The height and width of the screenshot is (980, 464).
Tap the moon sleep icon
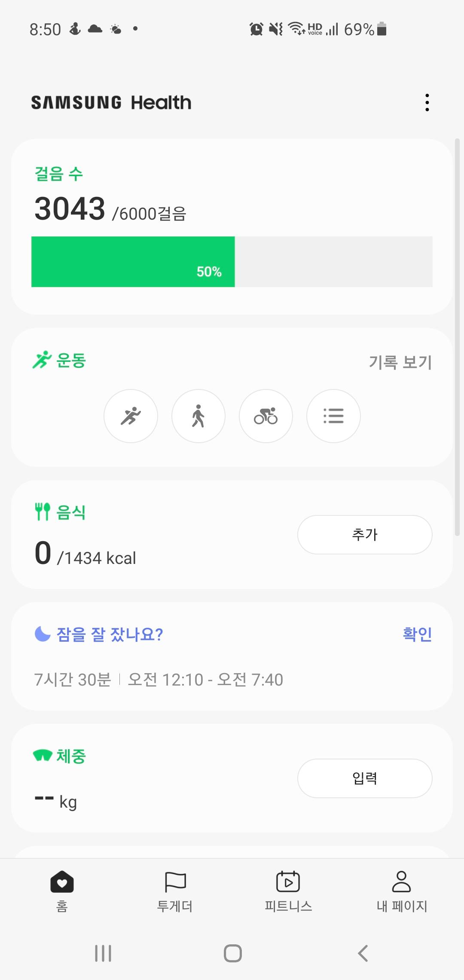coord(43,634)
